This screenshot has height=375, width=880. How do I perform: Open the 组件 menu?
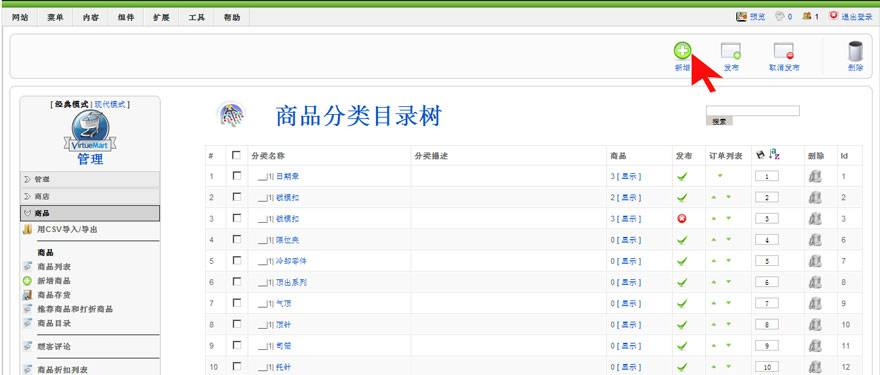126,17
